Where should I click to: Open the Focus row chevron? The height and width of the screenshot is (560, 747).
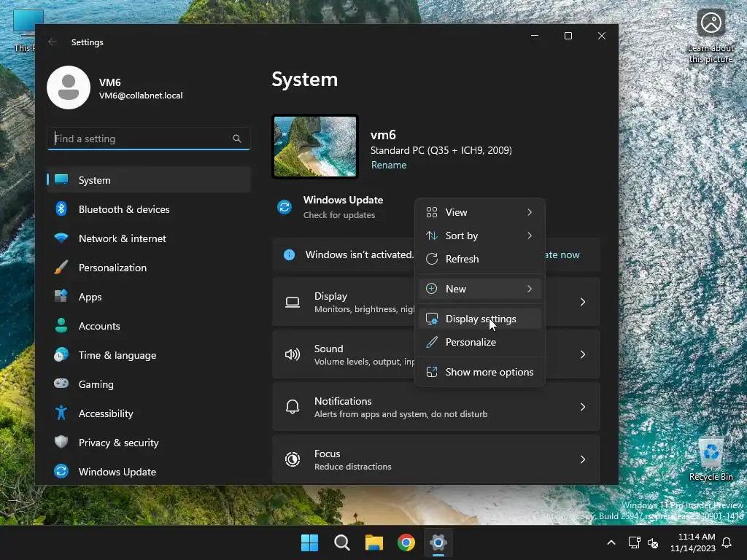(583, 459)
